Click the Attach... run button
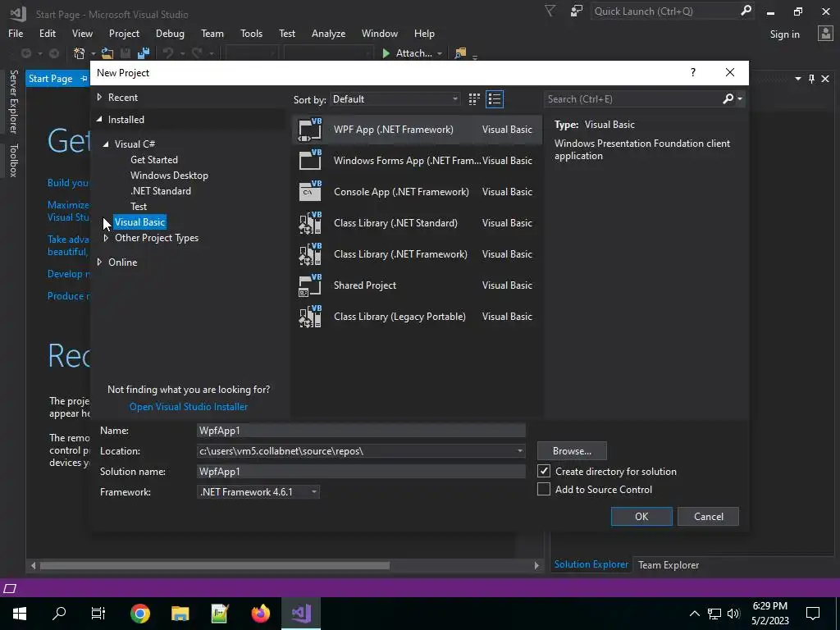840x630 pixels. click(407, 53)
